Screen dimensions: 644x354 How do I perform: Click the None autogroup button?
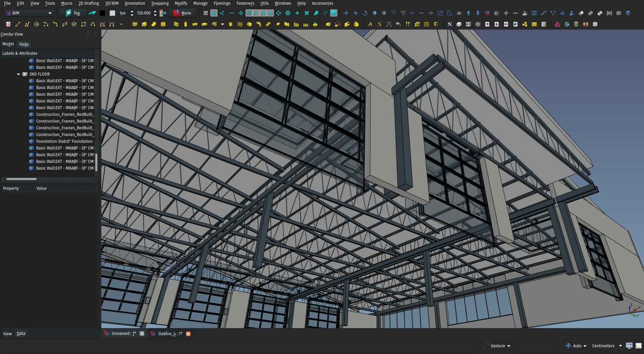pos(183,13)
